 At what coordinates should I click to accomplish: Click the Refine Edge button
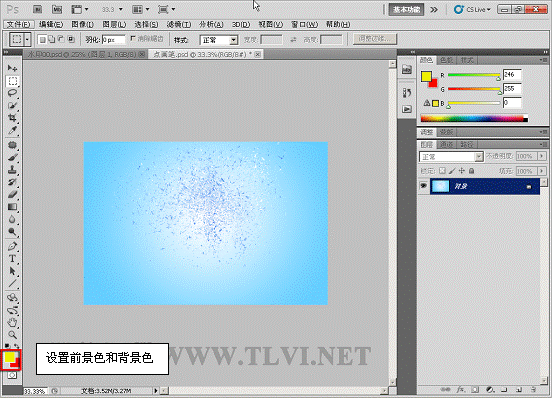[x=375, y=39]
